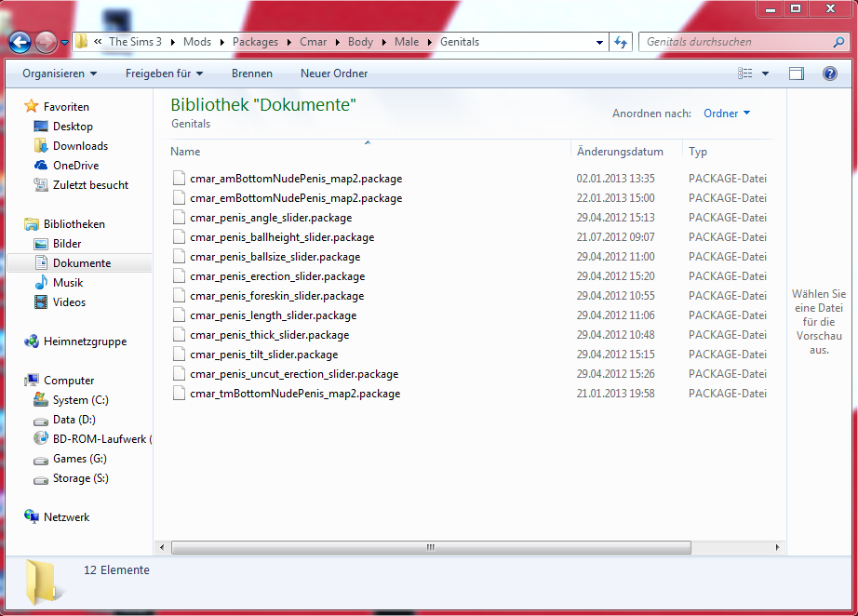The height and width of the screenshot is (616, 858).
Task: Click the Cmar breadcrumb segment
Action: click(x=313, y=42)
